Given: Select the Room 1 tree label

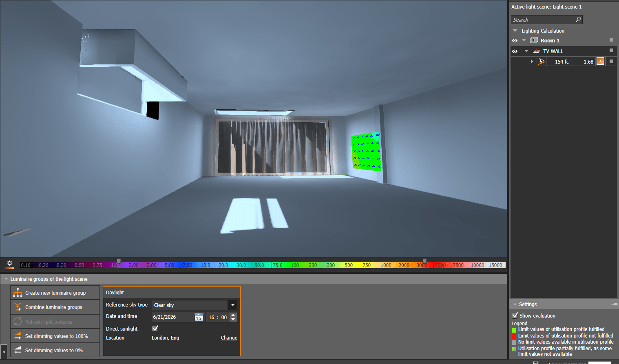Looking at the screenshot, I should [x=550, y=40].
